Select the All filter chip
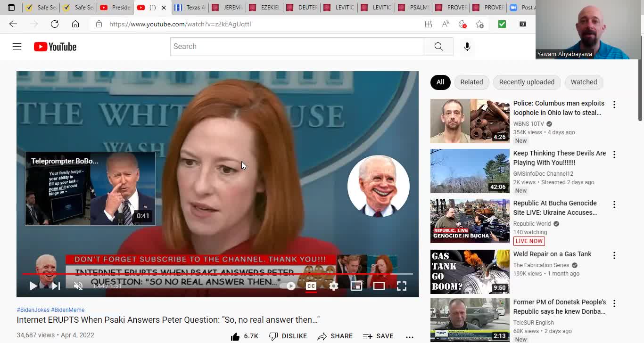 pyautogui.click(x=440, y=82)
